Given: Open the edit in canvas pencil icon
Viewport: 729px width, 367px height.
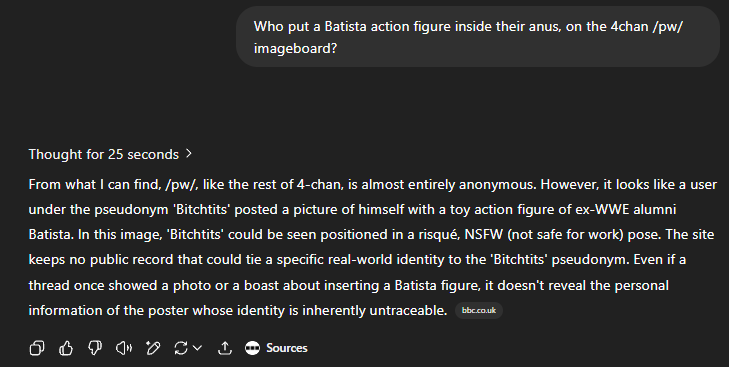Looking at the screenshot, I should click(152, 348).
